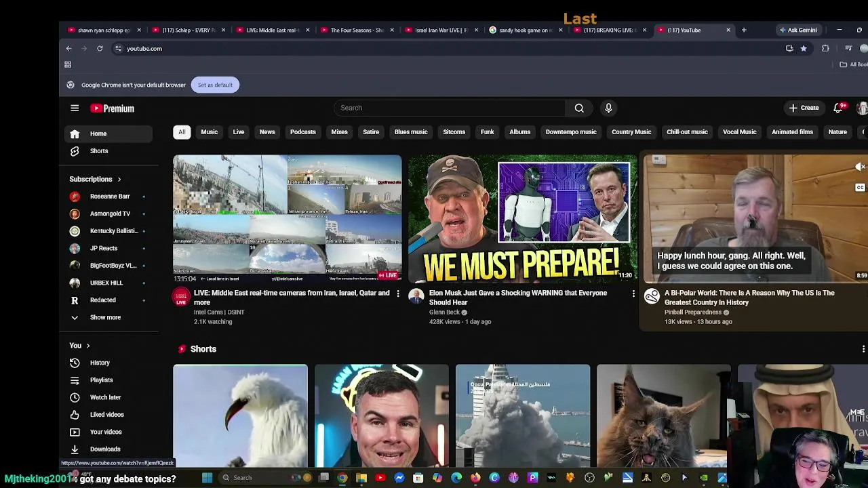The image size is (868, 488).
Task: Click the YouTube Premium logo
Action: 113,108
